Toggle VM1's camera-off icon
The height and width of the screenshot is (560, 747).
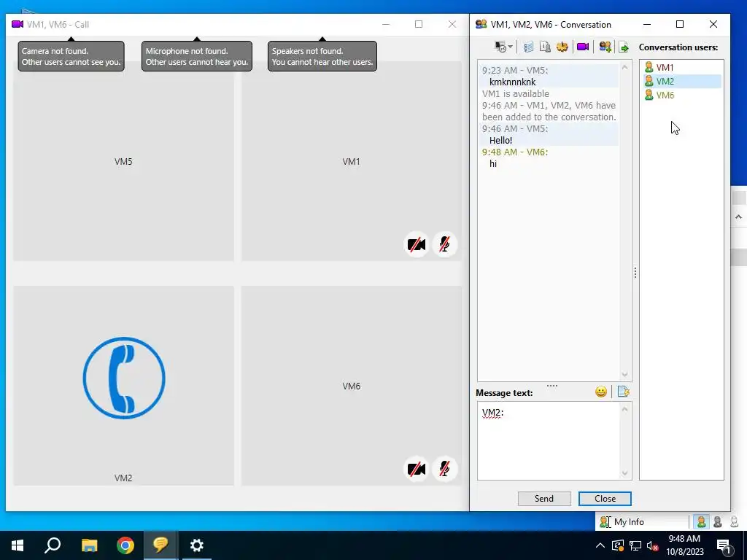coord(417,245)
